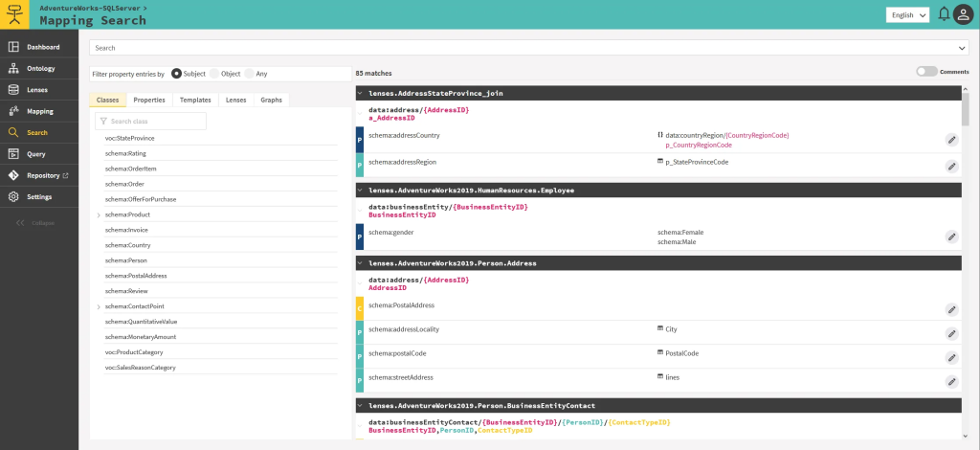Edit schema:postalCode mapping with pencil
The image size is (980, 450).
pos(951,358)
